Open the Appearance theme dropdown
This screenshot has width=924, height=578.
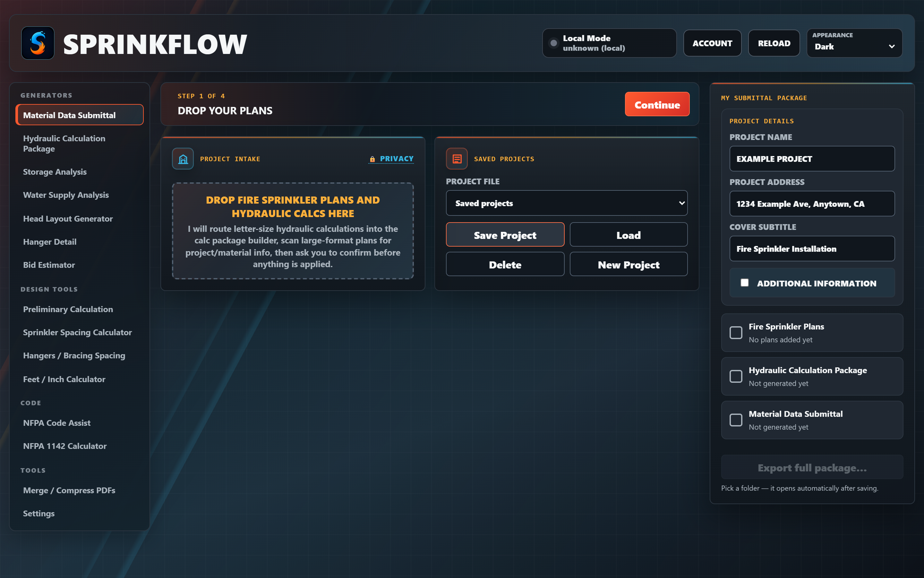tap(854, 43)
